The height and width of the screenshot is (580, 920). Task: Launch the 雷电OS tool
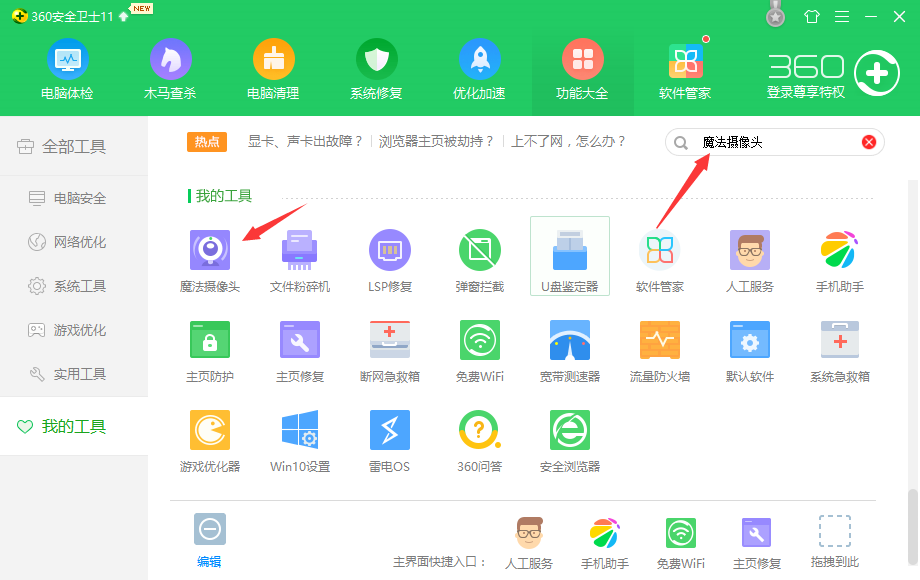[390, 441]
